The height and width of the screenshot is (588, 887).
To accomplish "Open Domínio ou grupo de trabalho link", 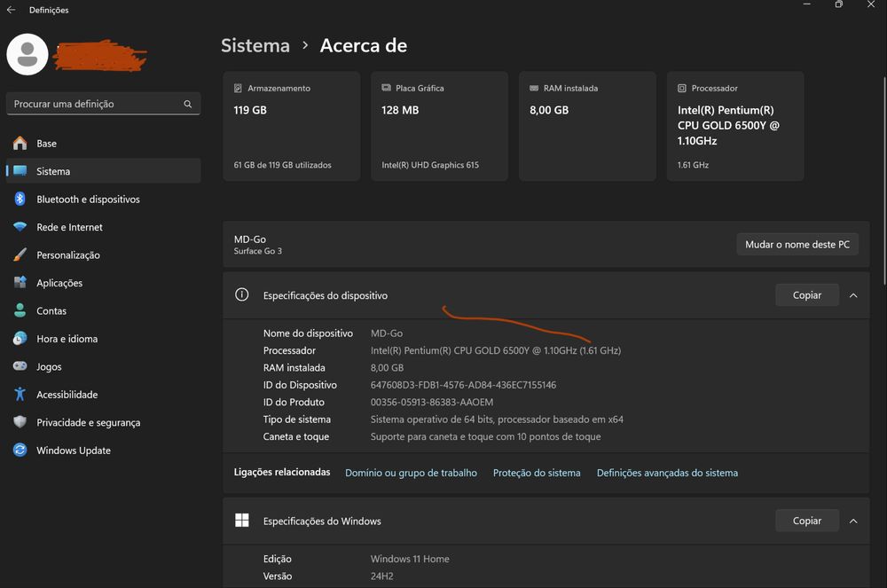I will click(411, 473).
